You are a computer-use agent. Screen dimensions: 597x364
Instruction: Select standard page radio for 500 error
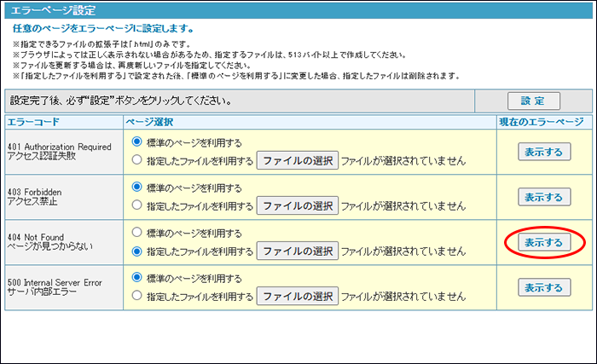point(136,279)
